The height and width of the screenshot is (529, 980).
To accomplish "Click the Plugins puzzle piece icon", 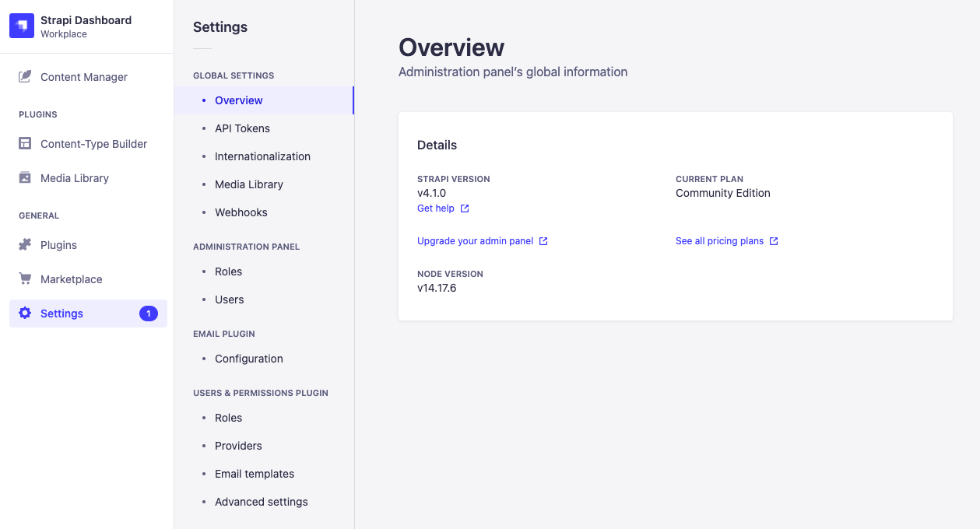I will coord(25,244).
